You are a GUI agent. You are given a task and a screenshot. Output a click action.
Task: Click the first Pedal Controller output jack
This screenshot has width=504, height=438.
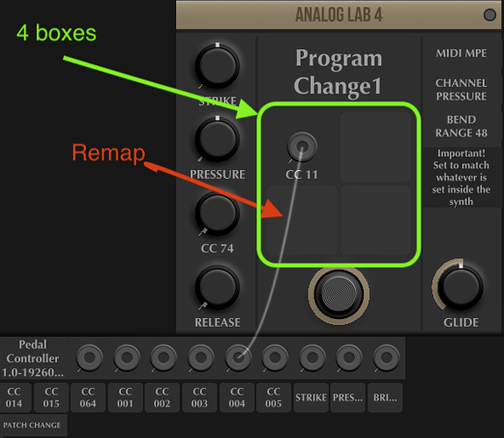(x=89, y=357)
